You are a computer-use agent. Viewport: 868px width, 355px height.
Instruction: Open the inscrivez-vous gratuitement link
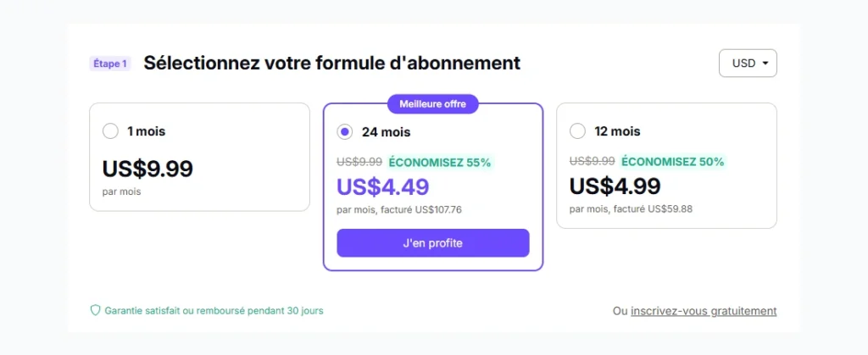[704, 311]
